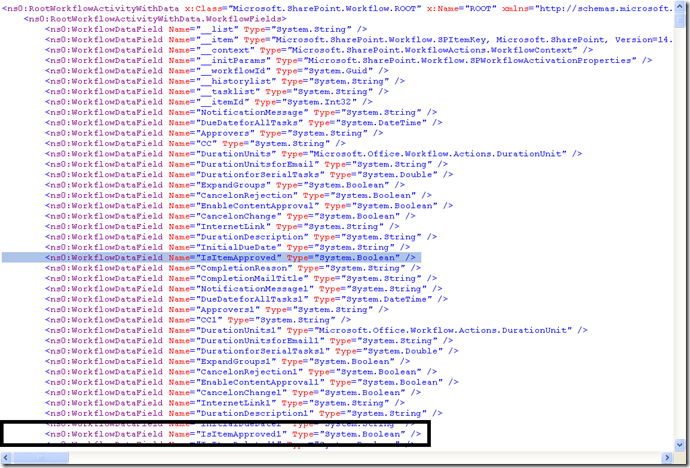Viewport: 690px width, 468px height.
Task: Click the horizontal scrollbar left arrow
Action: pos(7,457)
